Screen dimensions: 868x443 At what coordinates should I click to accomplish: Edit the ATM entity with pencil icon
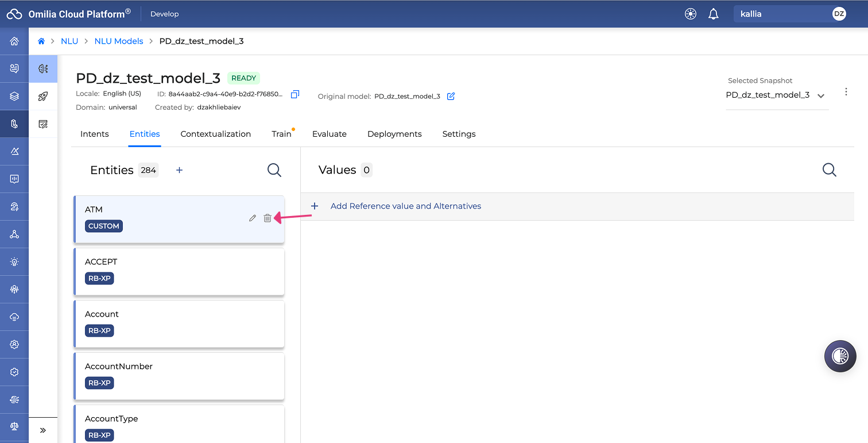(253, 218)
